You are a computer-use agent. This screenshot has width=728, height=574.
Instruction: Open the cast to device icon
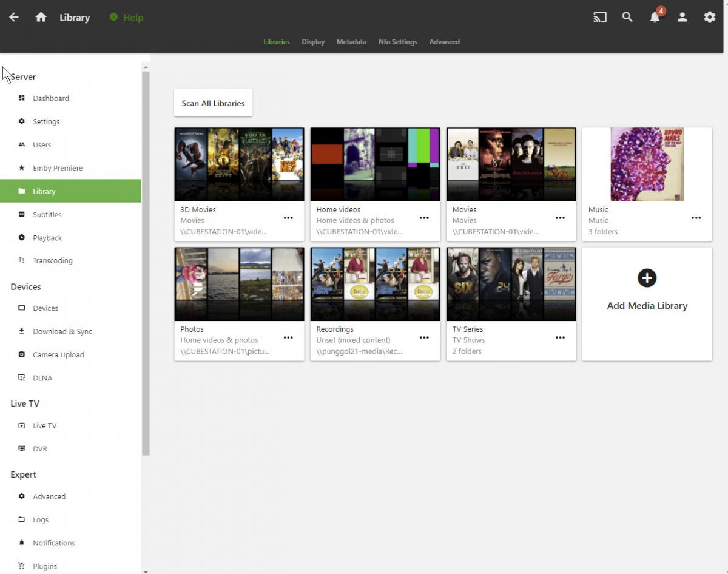coord(599,18)
